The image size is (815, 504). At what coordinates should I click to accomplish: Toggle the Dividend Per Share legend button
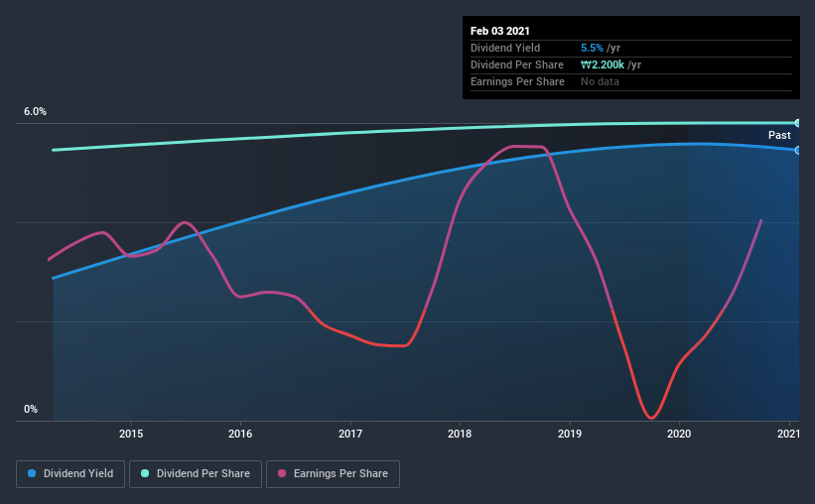(x=196, y=474)
